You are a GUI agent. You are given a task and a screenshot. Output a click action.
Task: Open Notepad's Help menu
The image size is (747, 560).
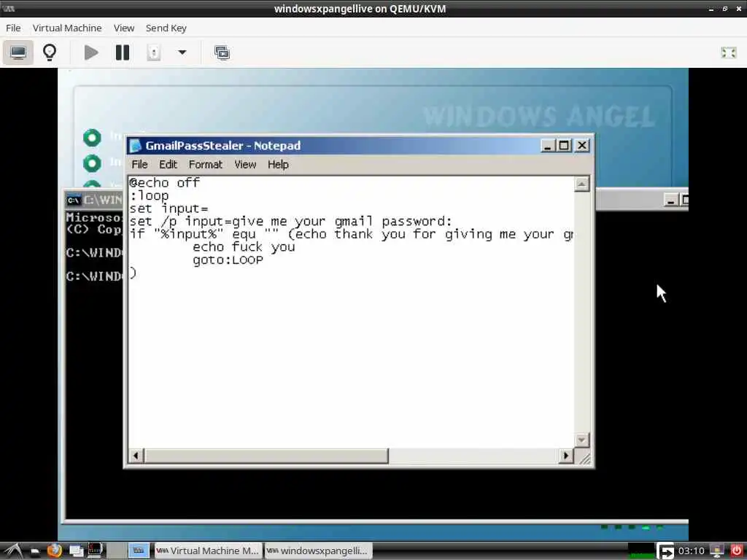pos(278,165)
